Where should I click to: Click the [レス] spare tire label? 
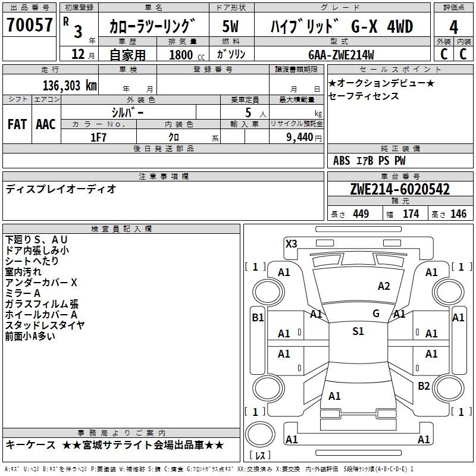tap(260, 455)
